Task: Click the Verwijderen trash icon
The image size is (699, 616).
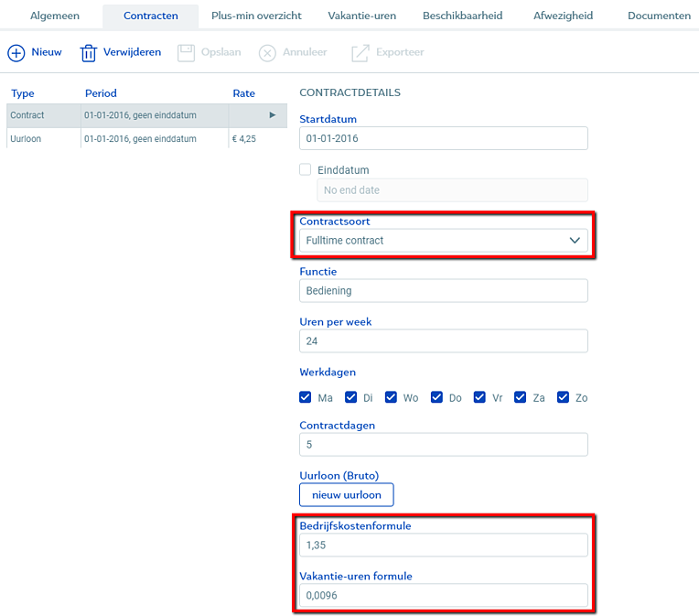Action: (89, 53)
